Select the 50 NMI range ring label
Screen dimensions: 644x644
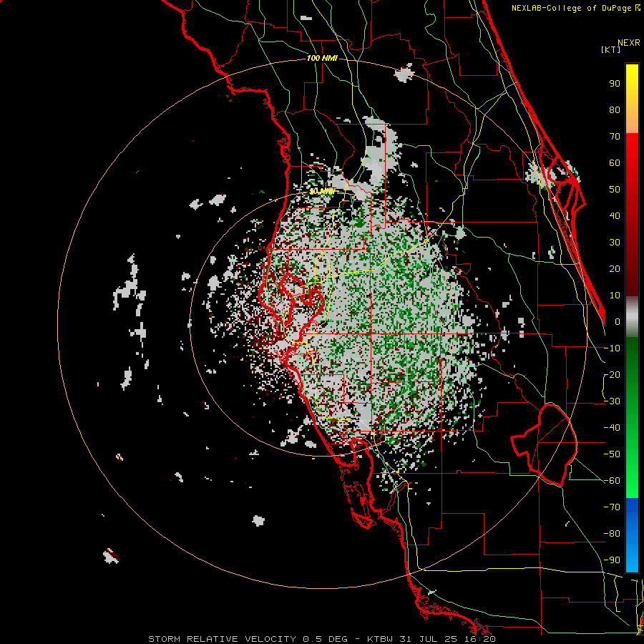(322, 191)
